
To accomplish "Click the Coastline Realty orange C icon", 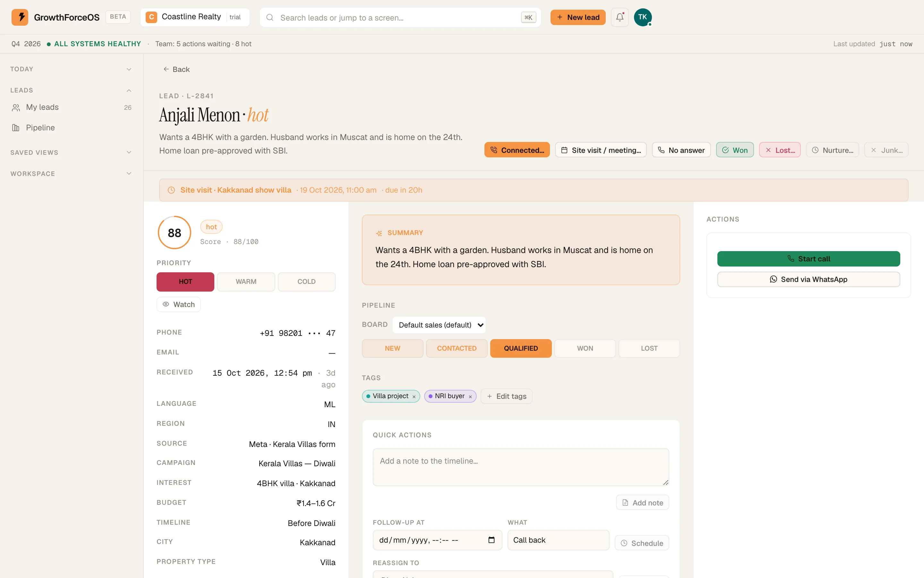I will point(151,17).
